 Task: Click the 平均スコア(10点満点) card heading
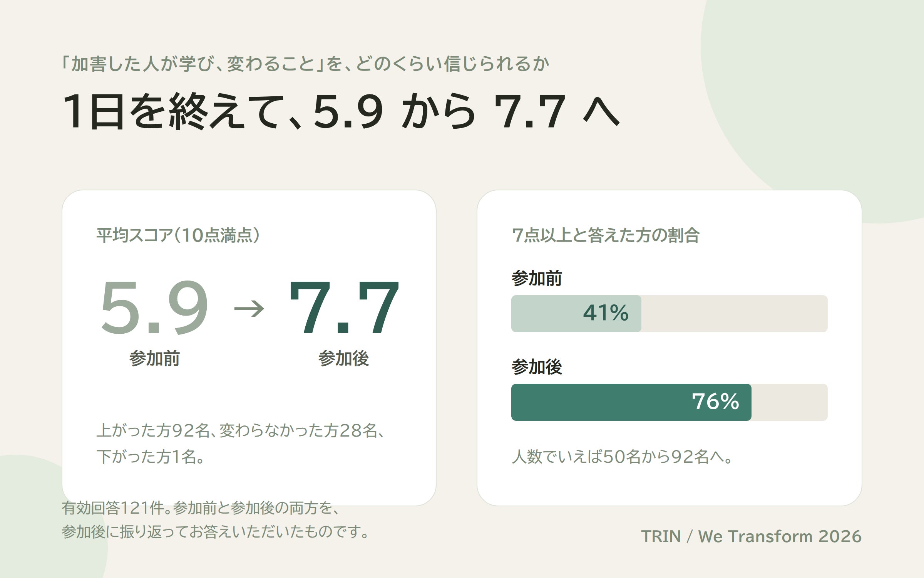point(178,235)
